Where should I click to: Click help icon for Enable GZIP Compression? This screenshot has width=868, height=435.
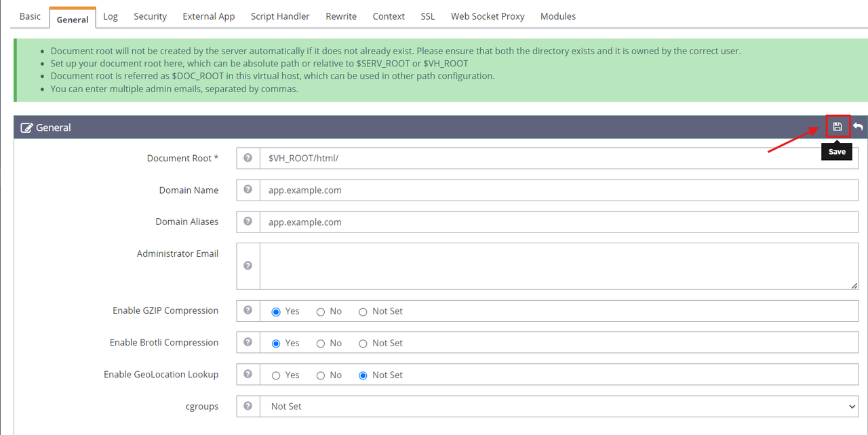pos(248,310)
